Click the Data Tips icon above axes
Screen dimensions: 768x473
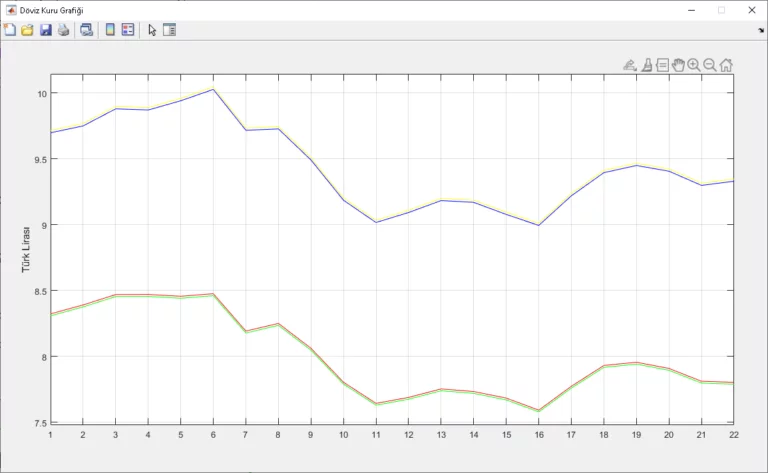coord(662,65)
